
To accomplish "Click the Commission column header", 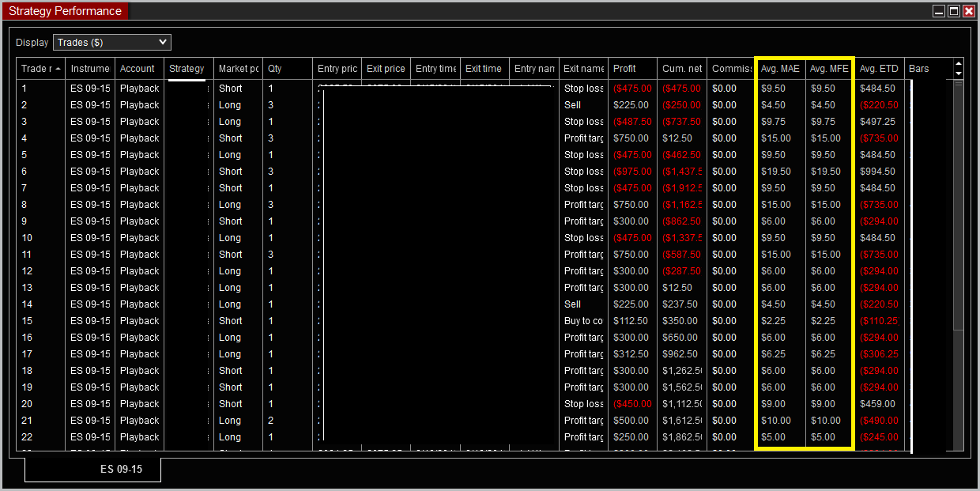I will [x=731, y=69].
